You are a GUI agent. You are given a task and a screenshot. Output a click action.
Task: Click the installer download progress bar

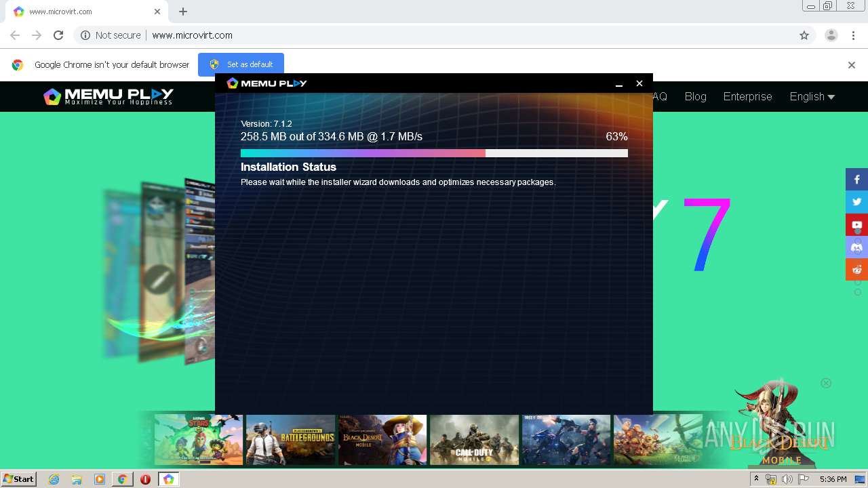click(x=434, y=153)
